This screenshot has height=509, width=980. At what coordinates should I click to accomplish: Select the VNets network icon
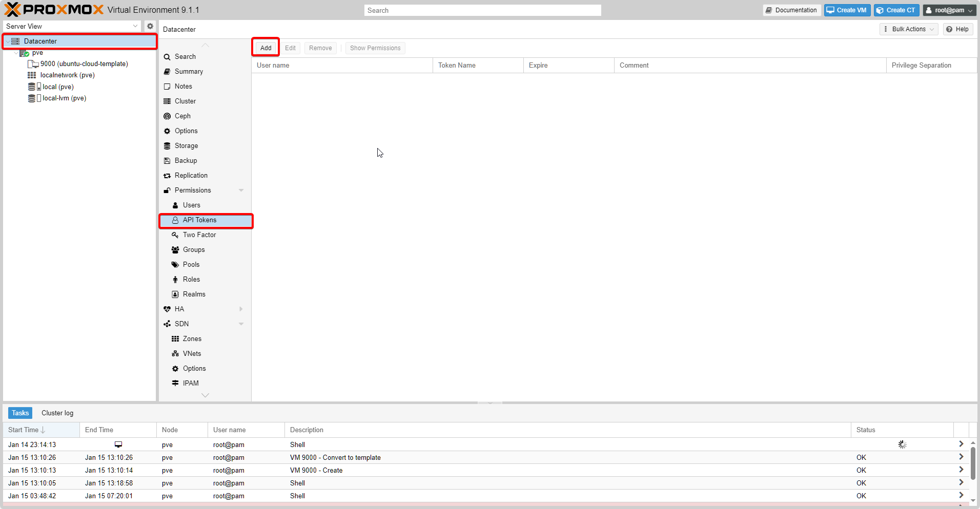pos(175,354)
